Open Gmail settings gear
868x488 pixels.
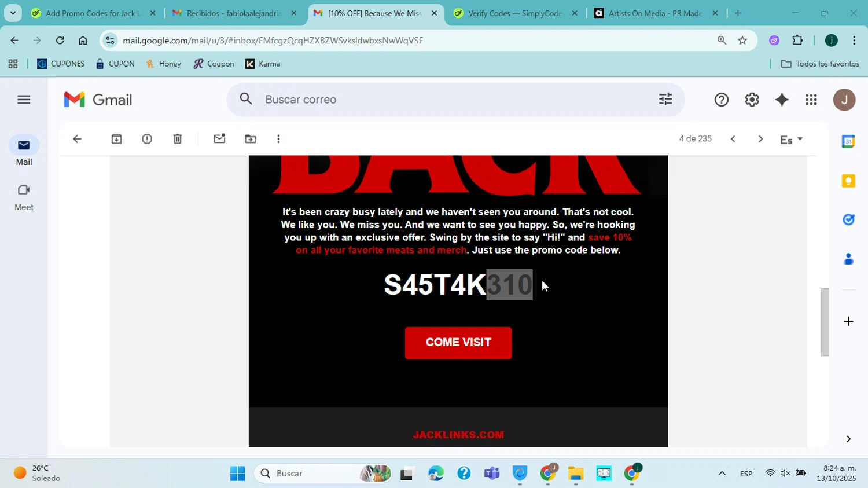tap(752, 100)
